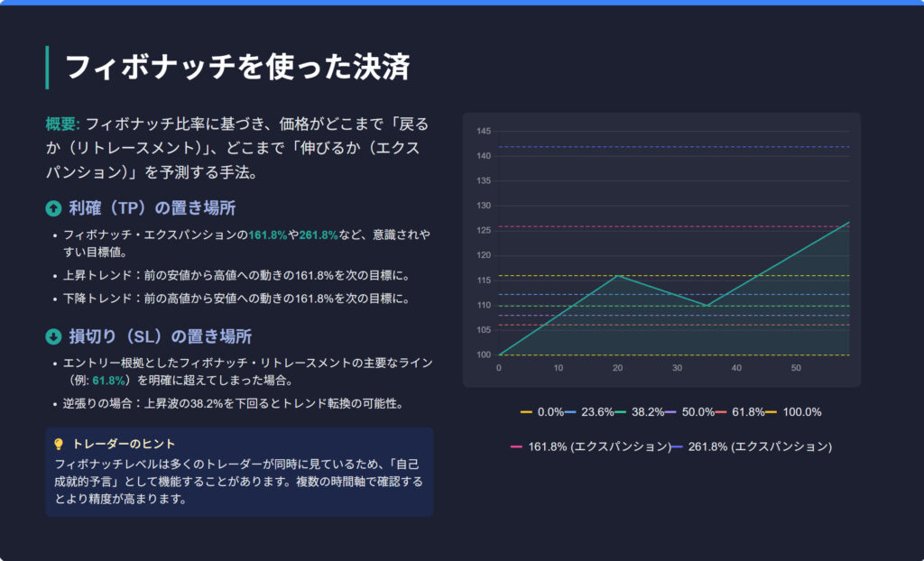Click the green 161.8% text in first TP bullet

(x=268, y=235)
